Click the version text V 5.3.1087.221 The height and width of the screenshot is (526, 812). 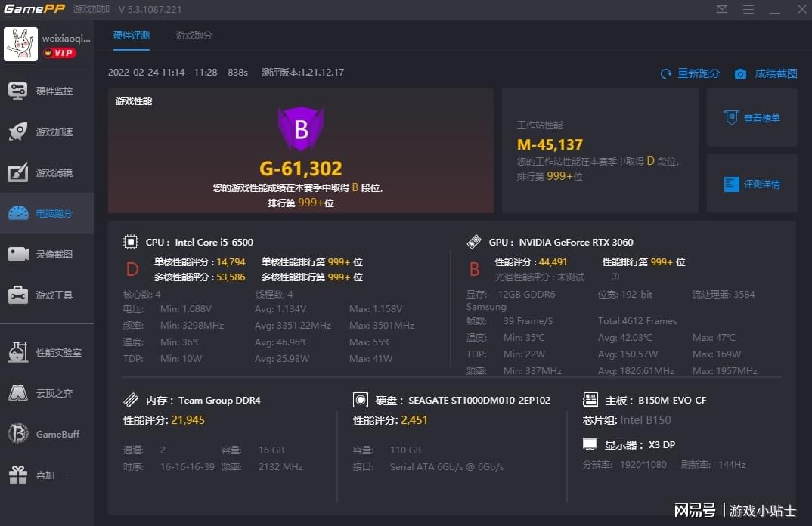coord(150,9)
